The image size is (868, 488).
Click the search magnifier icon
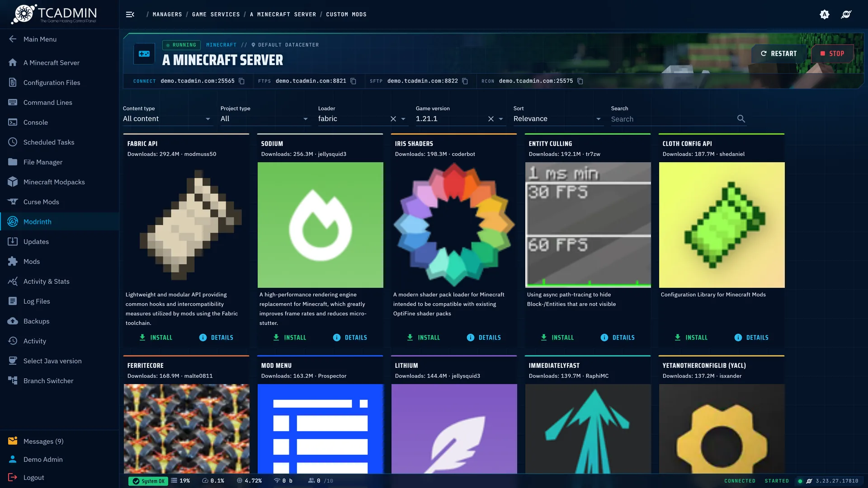(741, 119)
